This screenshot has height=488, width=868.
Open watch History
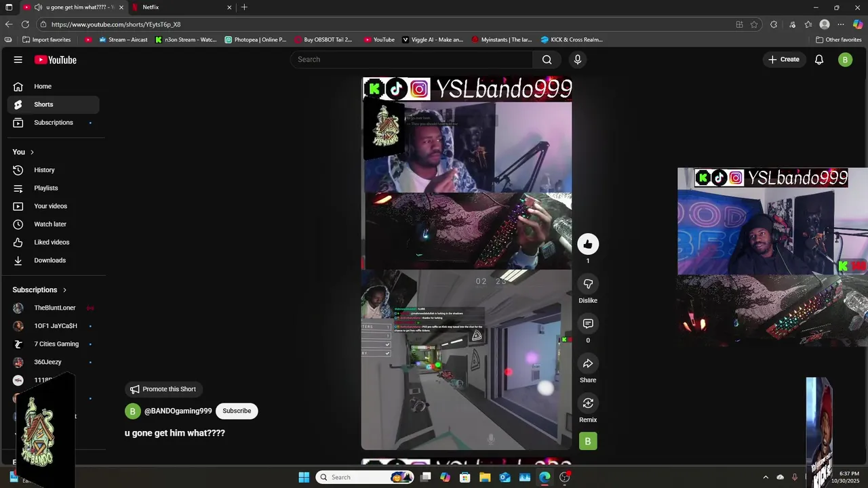coord(53,170)
